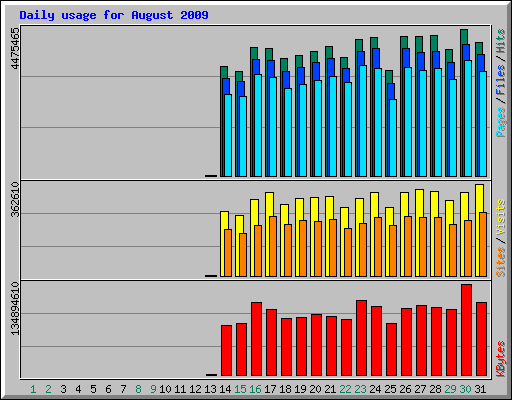The width and height of the screenshot is (512, 400).
Task: Click the red KBytes bar for day 23
Action: tap(361, 338)
